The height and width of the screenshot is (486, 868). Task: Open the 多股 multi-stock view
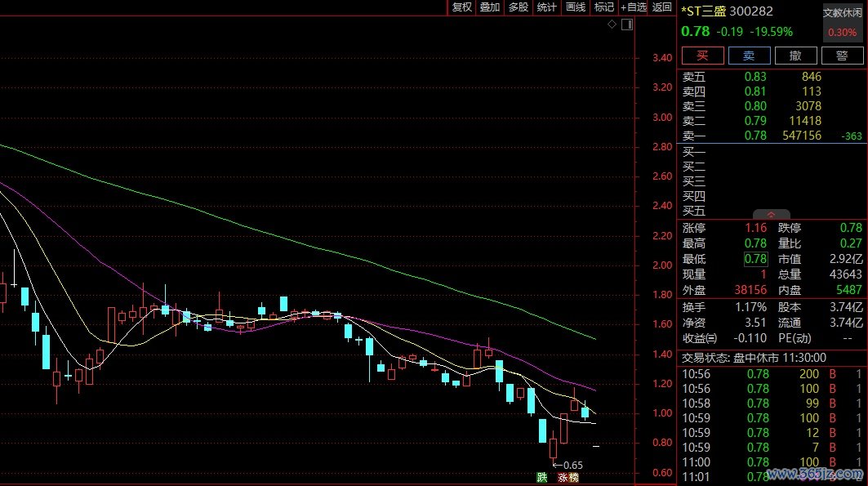pos(519,7)
